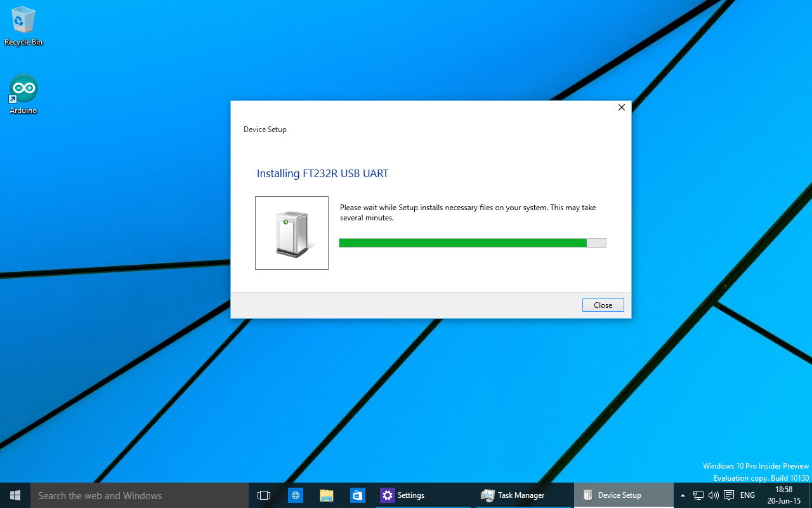This screenshot has height=508, width=812.
Task: Click the Device Setup taskbar button
Action: point(624,495)
